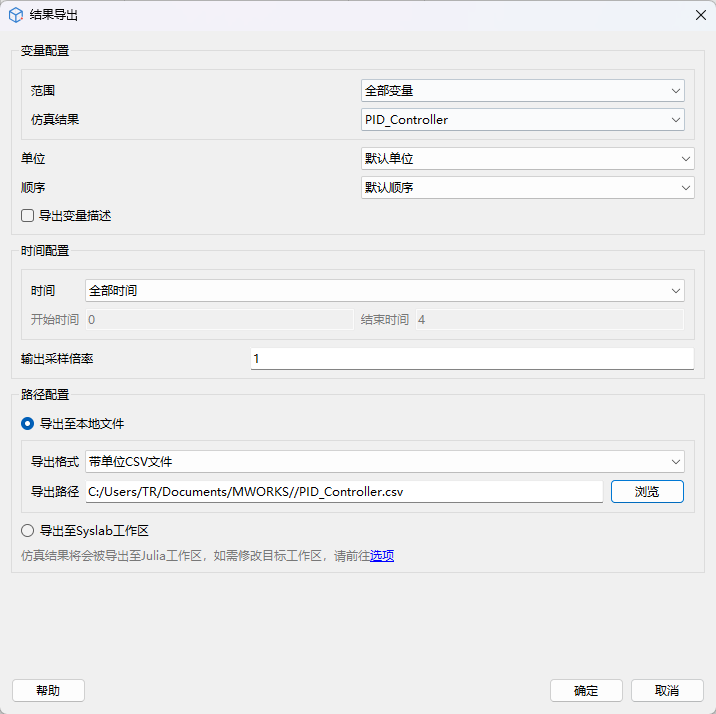
Task: Expand the 单位 dropdown showing 默认单位
Action: click(x=527, y=158)
